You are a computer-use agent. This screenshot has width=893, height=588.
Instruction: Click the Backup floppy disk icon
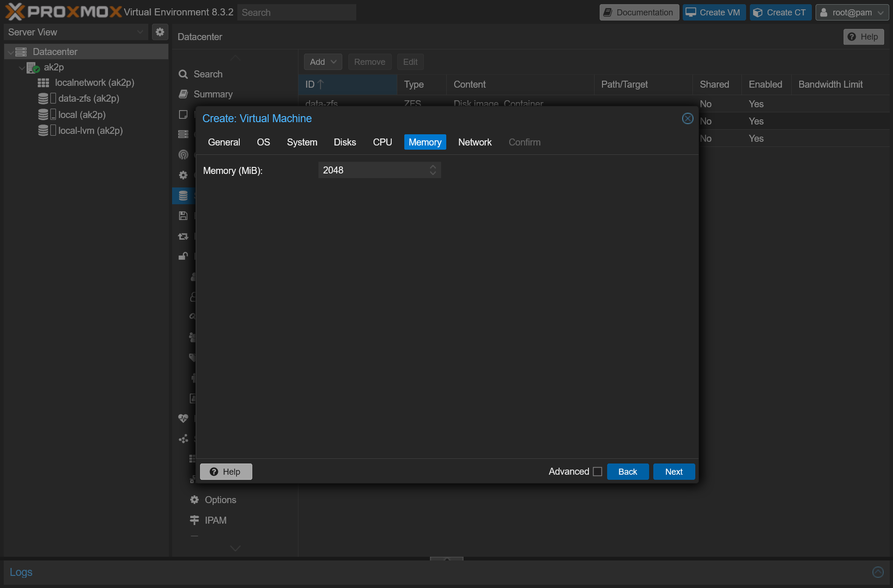point(183,216)
